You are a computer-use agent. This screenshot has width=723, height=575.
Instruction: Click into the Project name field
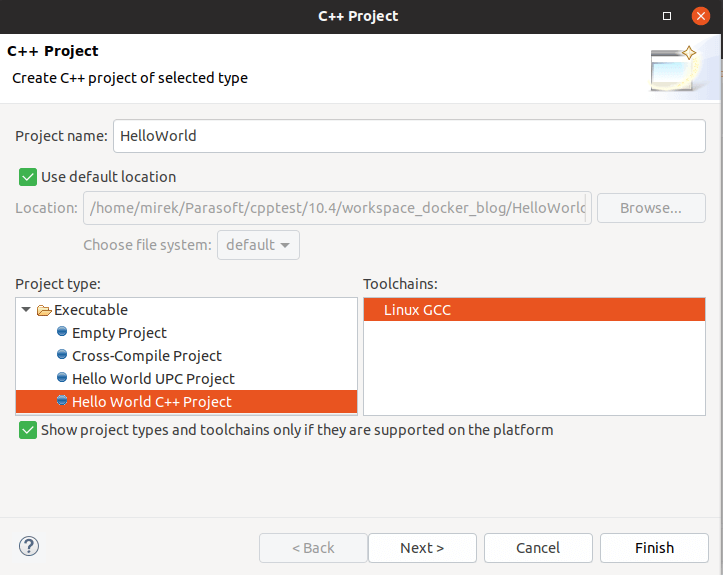pos(409,136)
